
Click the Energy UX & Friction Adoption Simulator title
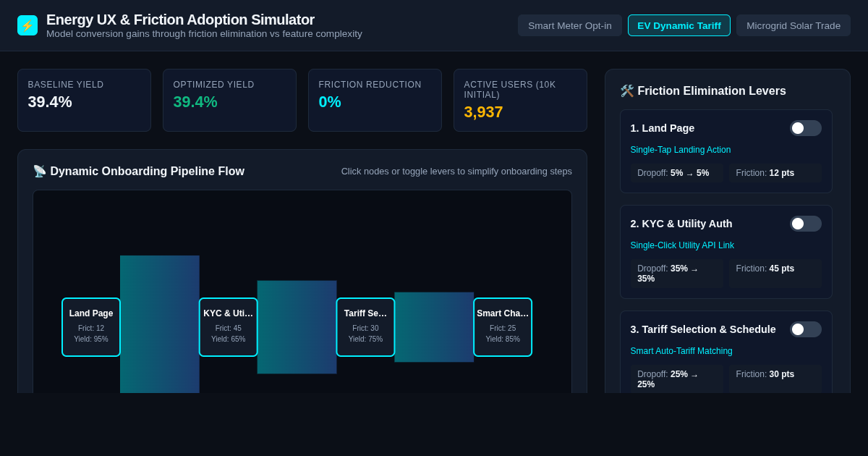click(180, 20)
